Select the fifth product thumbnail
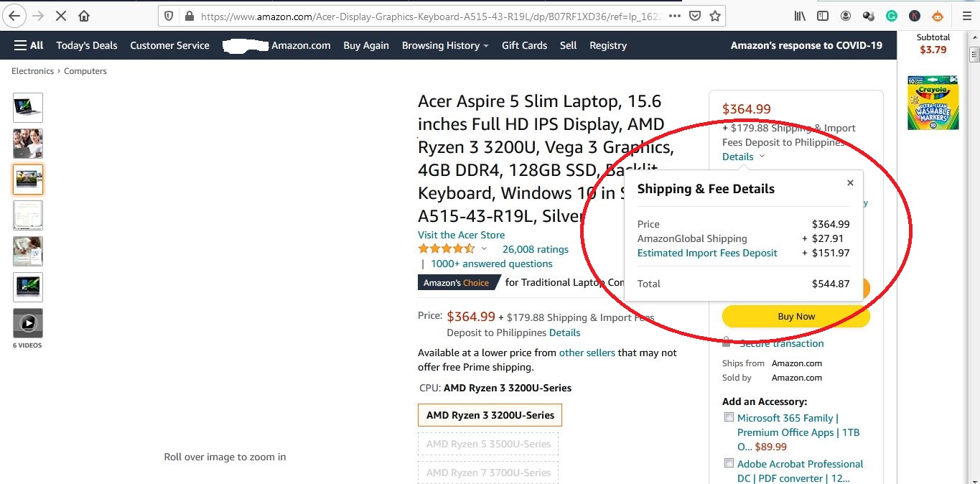This screenshot has width=980, height=484. (x=28, y=251)
